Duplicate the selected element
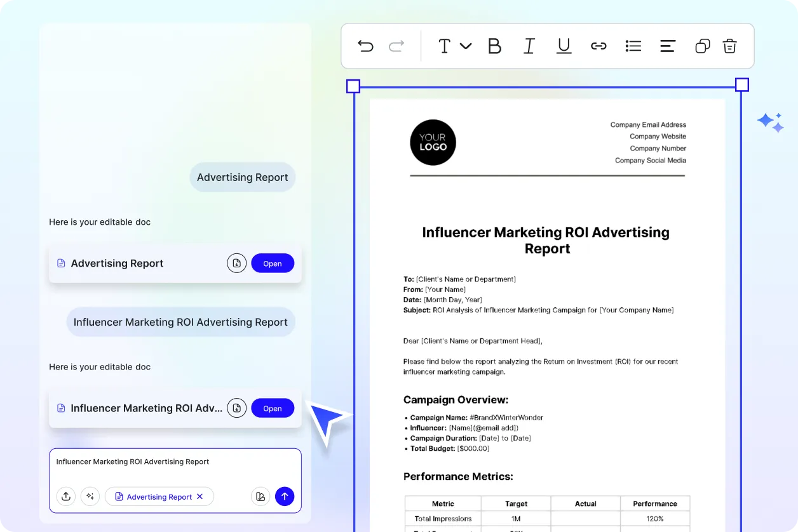This screenshot has width=798, height=532. pyautogui.click(x=702, y=46)
